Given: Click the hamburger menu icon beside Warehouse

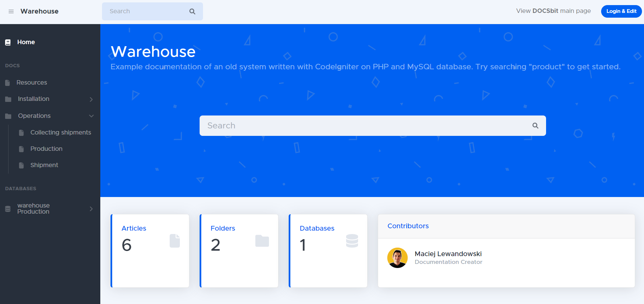Looking at the screenshot, I should (11, 12).
